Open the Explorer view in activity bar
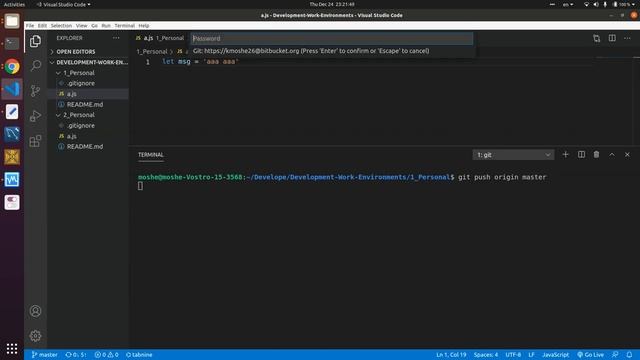Image resolution: width=640 pixels, height=360 pixels. coord(36,41)
